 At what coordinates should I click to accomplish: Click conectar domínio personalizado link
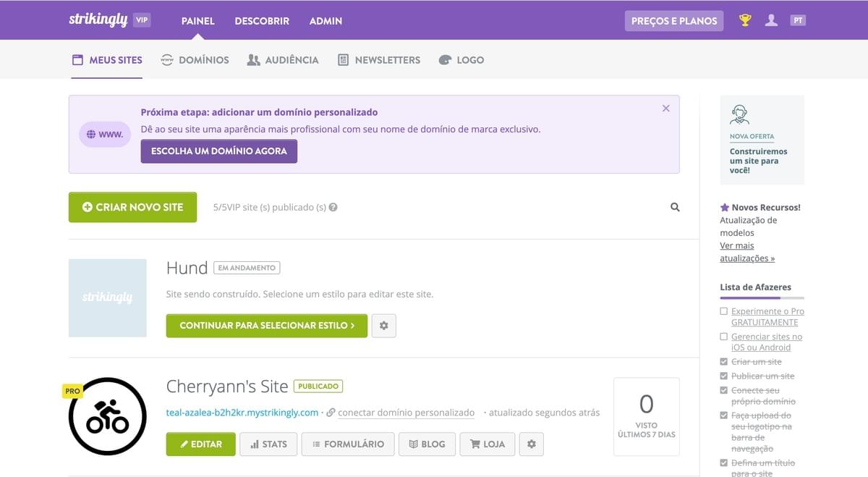(406, 413)
